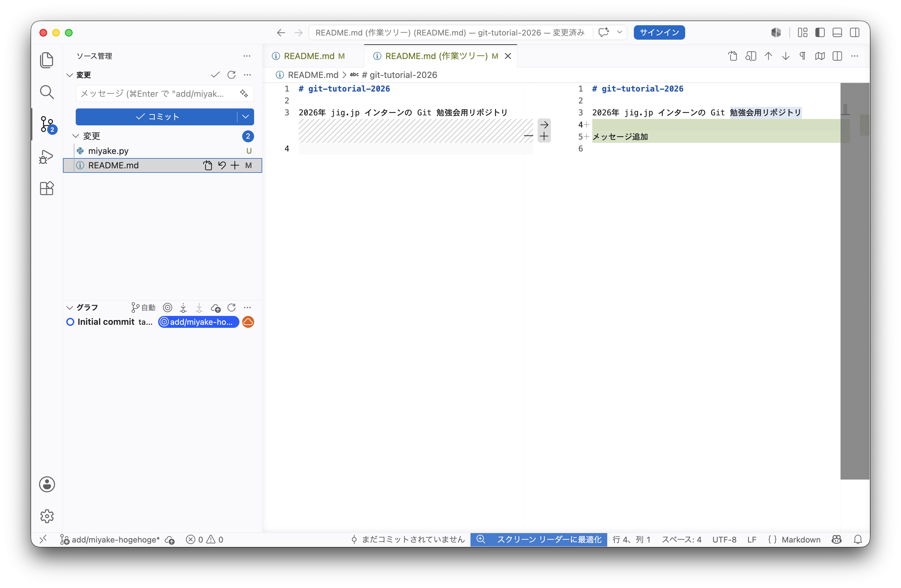
Task: Select miyake.py in changes list
Action: click(163, 151)
